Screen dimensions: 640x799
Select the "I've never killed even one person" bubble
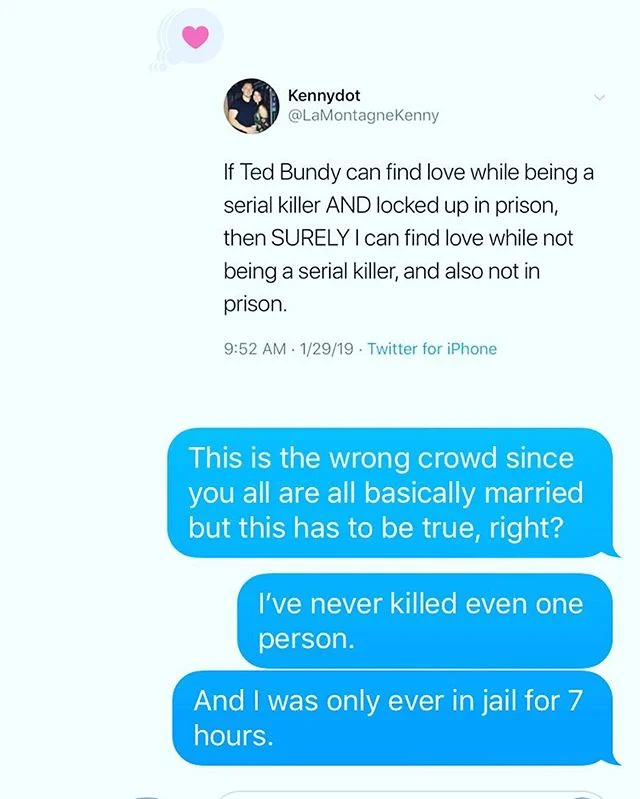click(425, 620)
